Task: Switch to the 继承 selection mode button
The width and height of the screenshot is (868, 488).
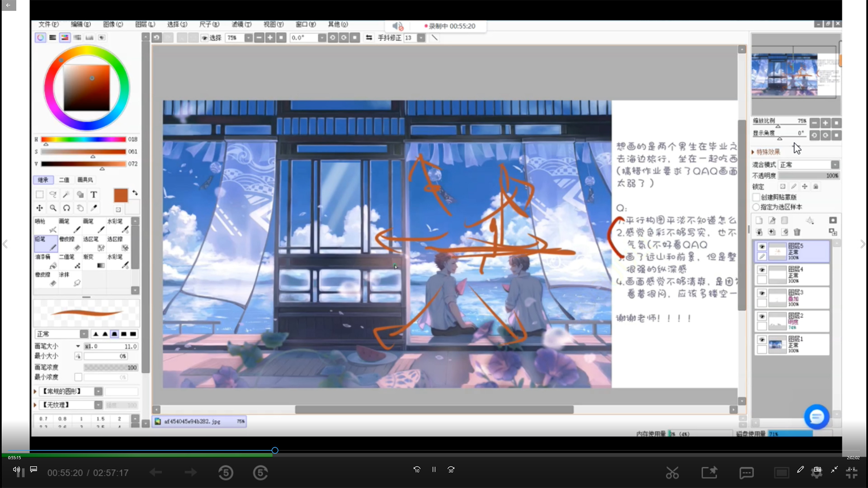Action: point(43,180)
